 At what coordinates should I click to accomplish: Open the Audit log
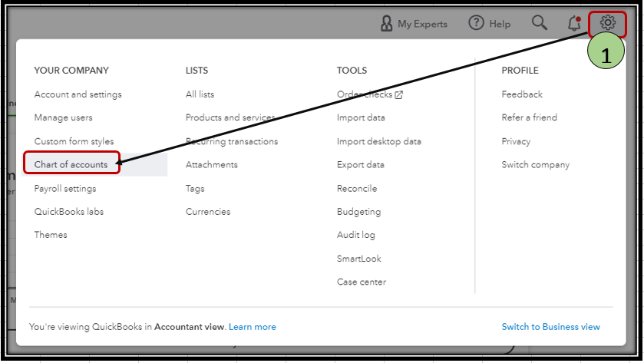(355, 235)
